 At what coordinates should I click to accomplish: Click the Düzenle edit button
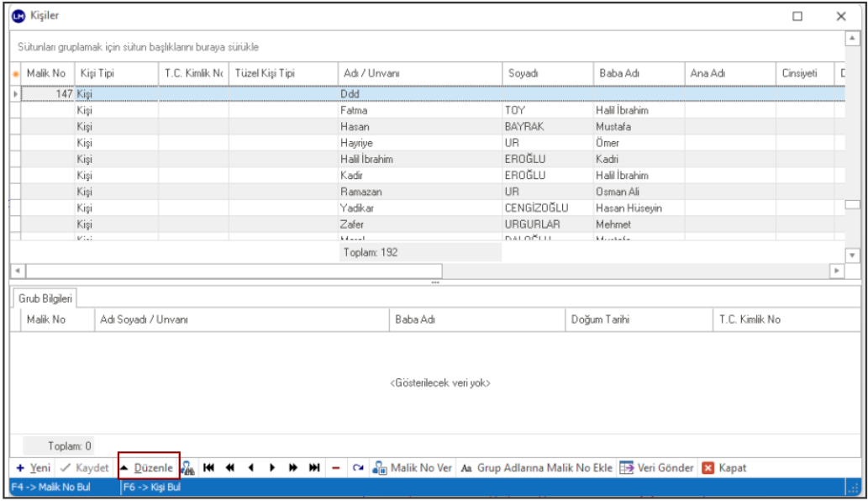click(149, 468)
